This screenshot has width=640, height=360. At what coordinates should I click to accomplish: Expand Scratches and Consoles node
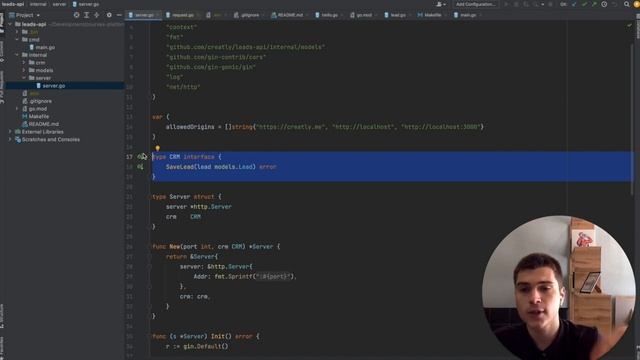coord(10,140)
